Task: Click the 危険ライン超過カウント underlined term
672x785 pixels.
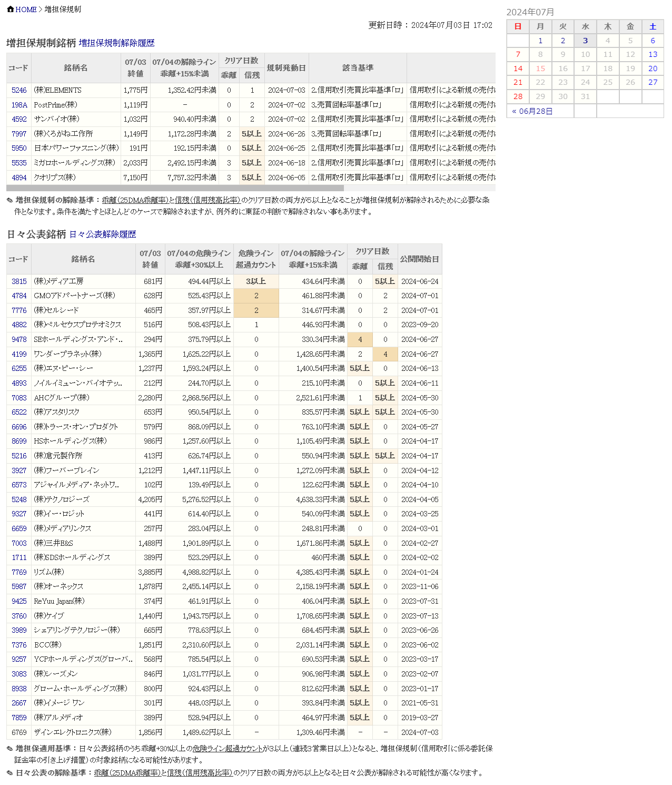Action: 228,748
